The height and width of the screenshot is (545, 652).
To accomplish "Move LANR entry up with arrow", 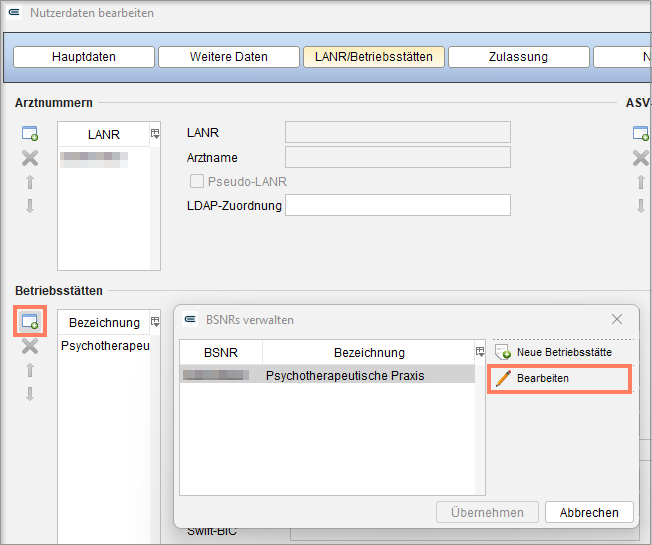I will click(x=30, y=182).
